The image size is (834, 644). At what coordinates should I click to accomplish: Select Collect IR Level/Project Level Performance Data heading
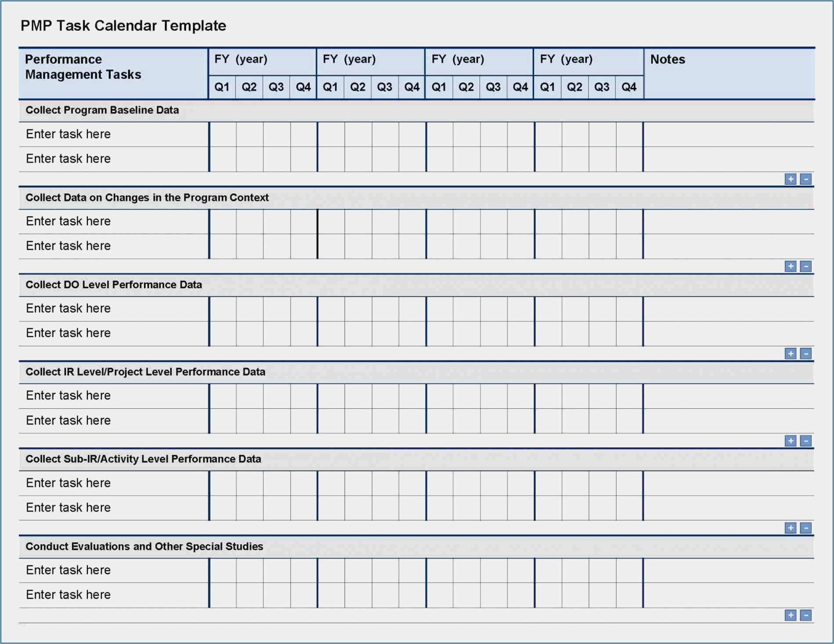[145, 372]
